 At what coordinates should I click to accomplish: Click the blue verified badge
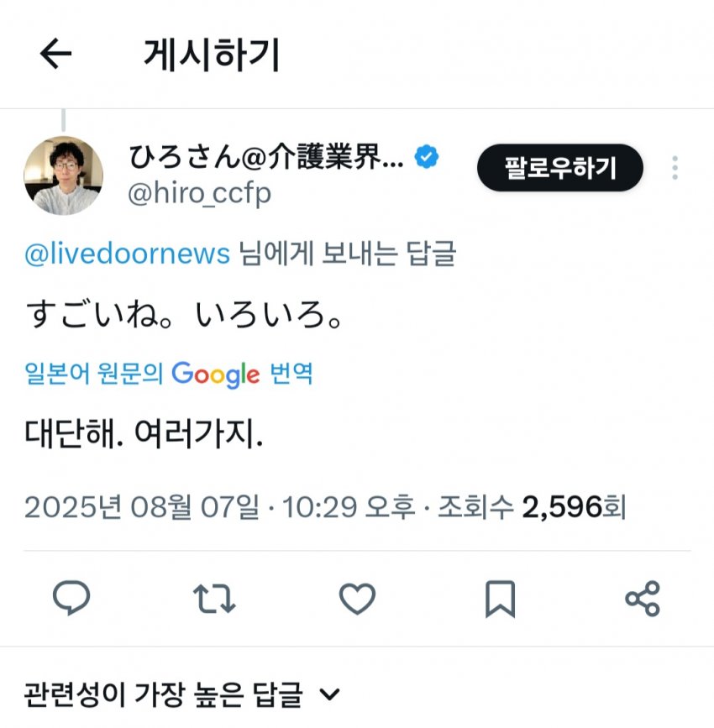(427, 156)
